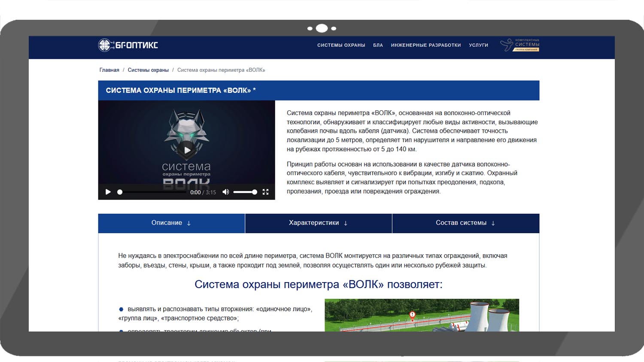This screenshot has height=362, width=644.
Task: Open the Системы охраны menu item
Action: tap(341, 45)
